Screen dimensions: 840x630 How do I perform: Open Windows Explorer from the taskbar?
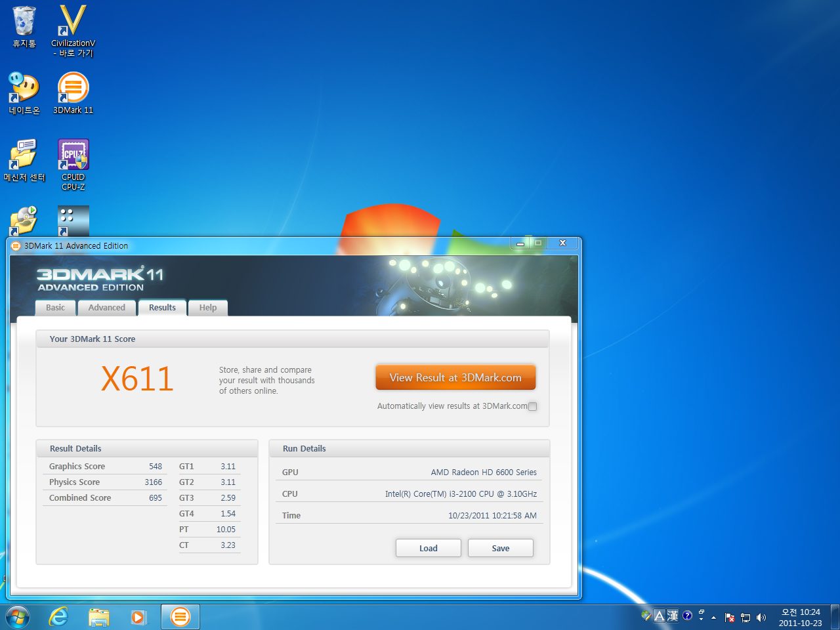tap(99, 618)
